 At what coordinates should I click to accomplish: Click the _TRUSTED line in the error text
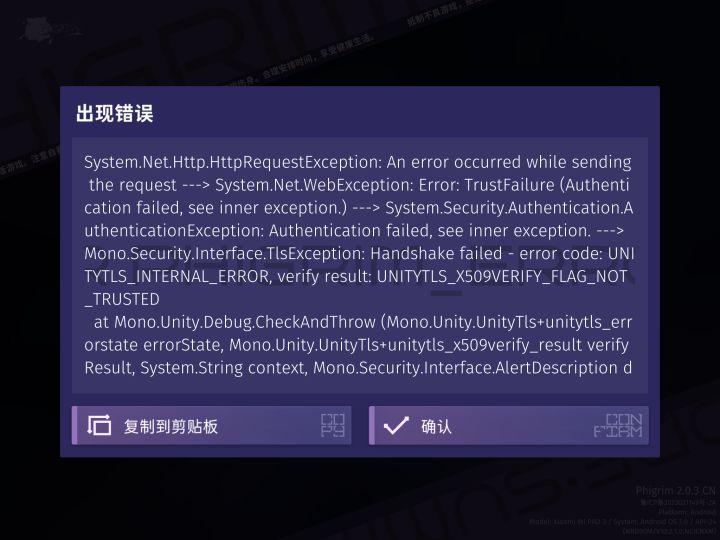[x=122, y=299]
